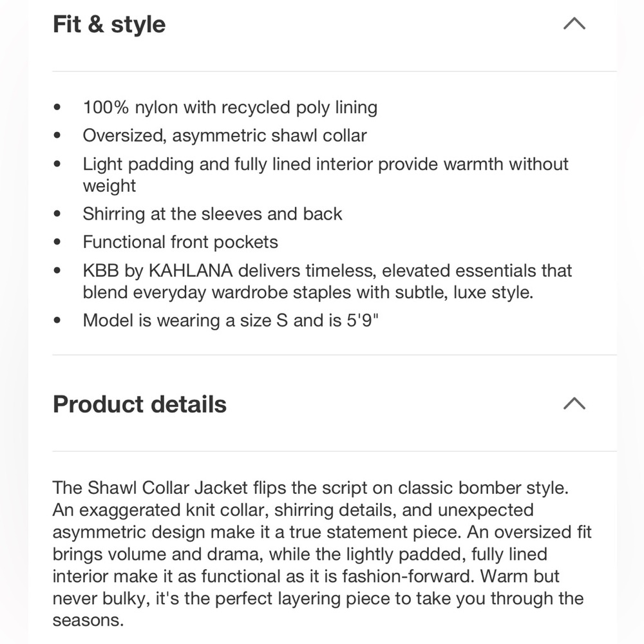Click the Oversized, asymmetric shawl collar bullet text
644x644 pixels.
tap(225, 136)
